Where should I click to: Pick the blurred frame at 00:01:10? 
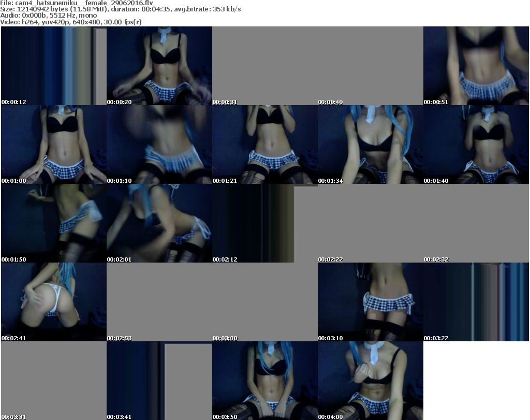pyautogui.click(x=159, y=144)
